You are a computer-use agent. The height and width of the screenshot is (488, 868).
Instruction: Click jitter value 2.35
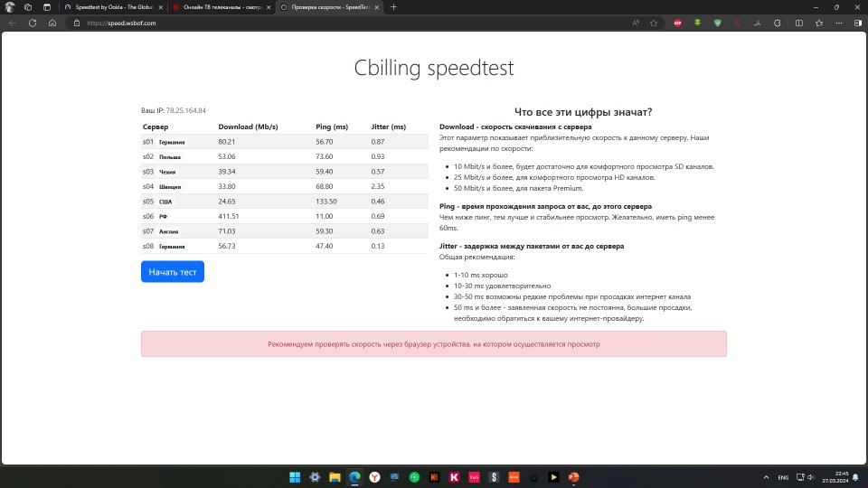point(378,186)
